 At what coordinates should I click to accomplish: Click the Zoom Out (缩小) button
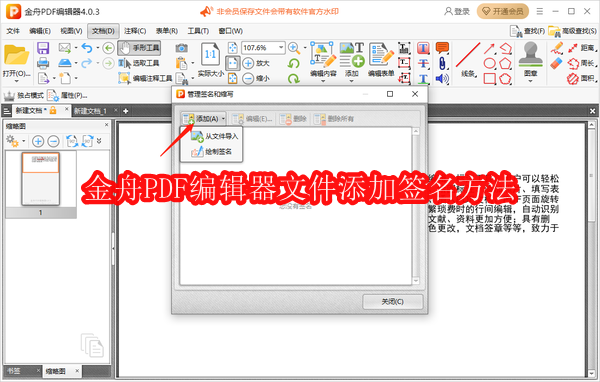coord(256,78)
